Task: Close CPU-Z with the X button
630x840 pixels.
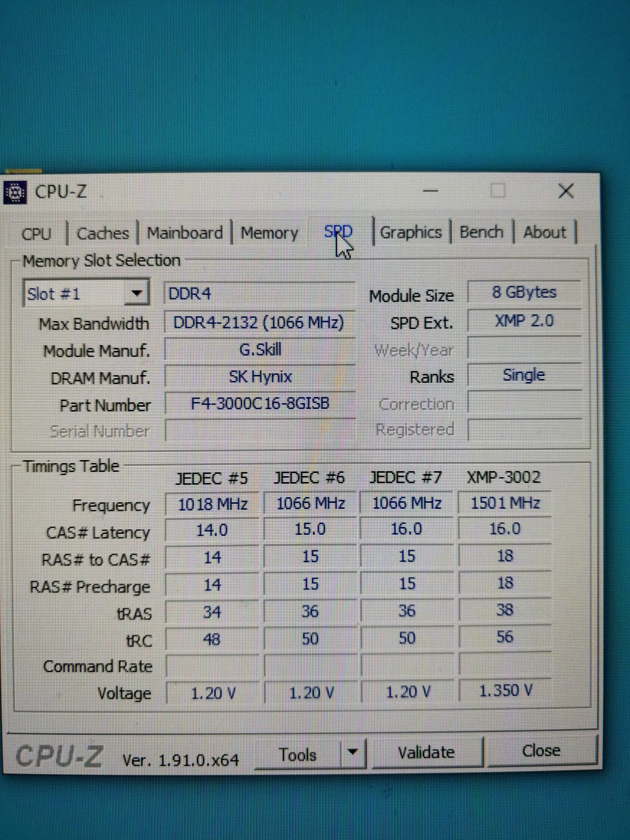Action: (566, 191)
